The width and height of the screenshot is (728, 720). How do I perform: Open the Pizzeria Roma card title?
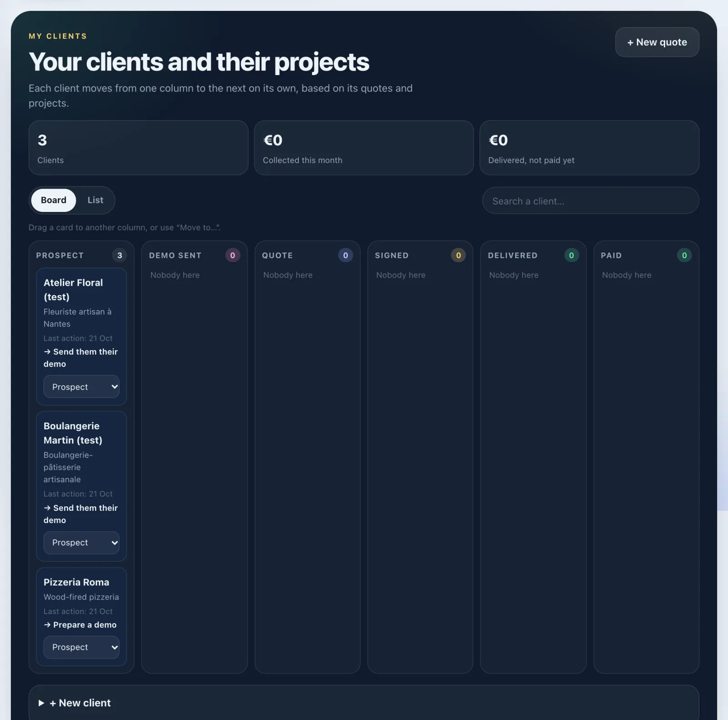click(76, 582)
